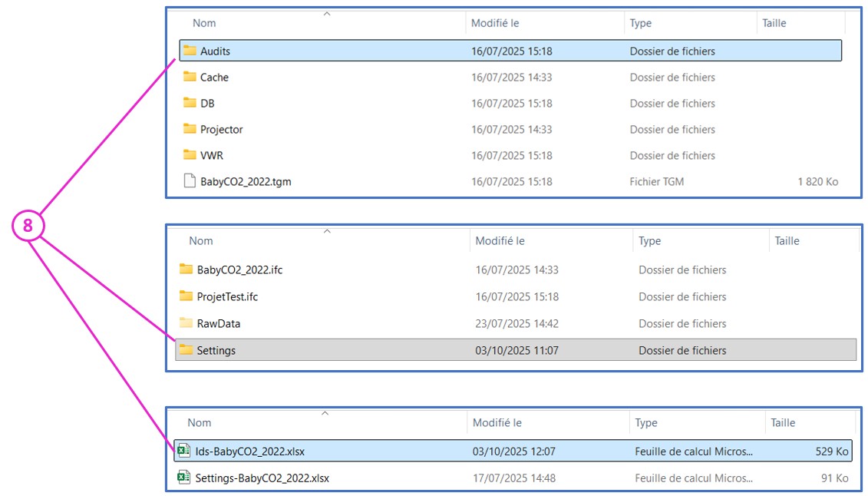
Task: Click the Settings folder icon
Action: [x=186, y=350]
